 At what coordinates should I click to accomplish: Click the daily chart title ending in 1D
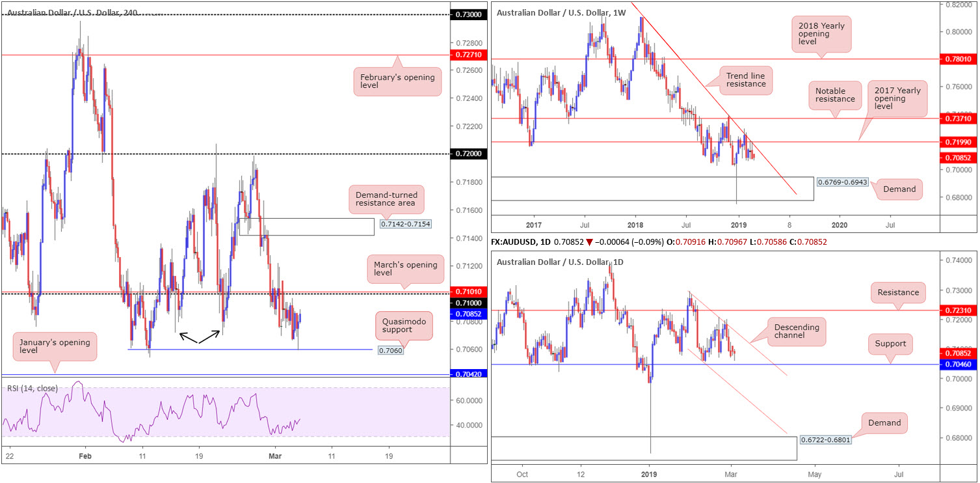[x=559, y=262]
